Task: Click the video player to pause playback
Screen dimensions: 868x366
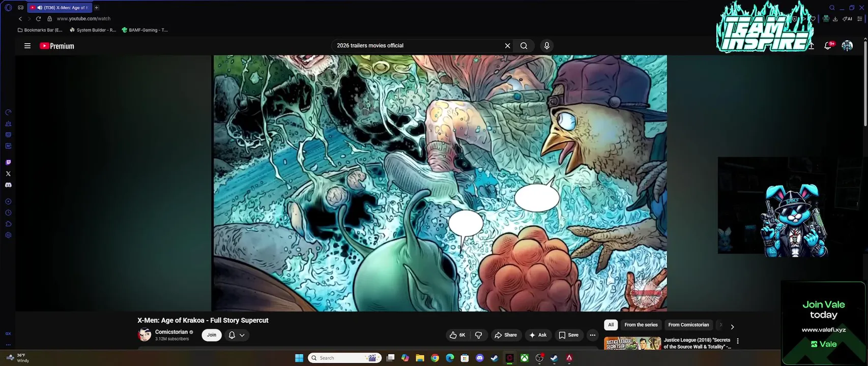Action: 440,183
